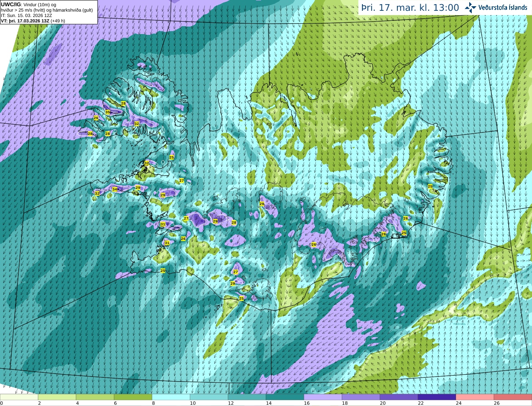The width and height of the screenshot is (532, 406).
Task: Pick the 8–10 m/s light cyan legend swatch
Action: pos(171,397)
